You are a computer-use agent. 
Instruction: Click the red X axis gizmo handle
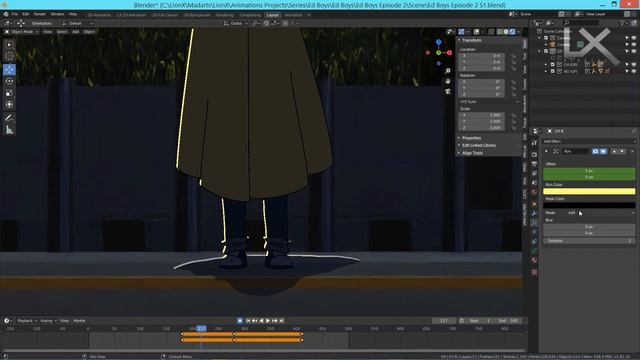449,53
